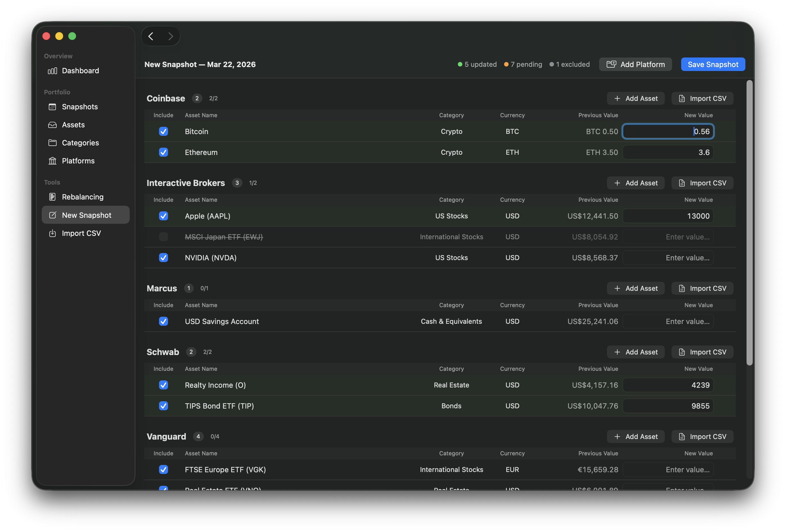Enable Include for MSCI Japan ETF

click(163, 237)
